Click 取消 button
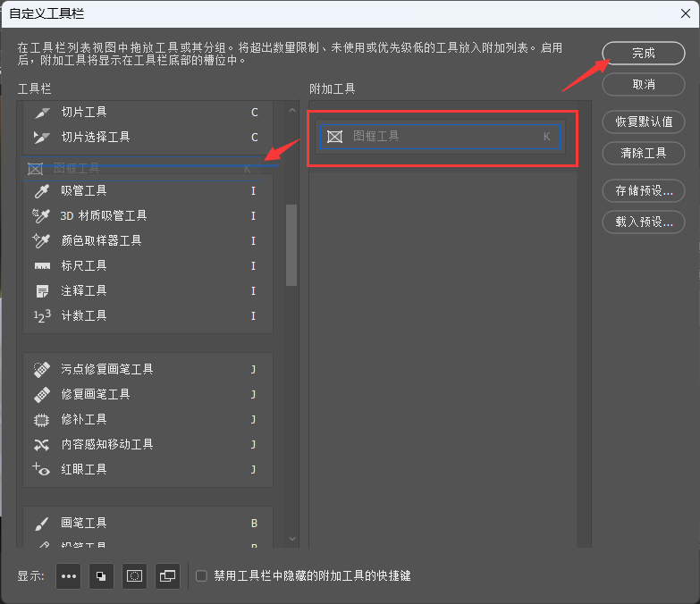 coord(644,84)
